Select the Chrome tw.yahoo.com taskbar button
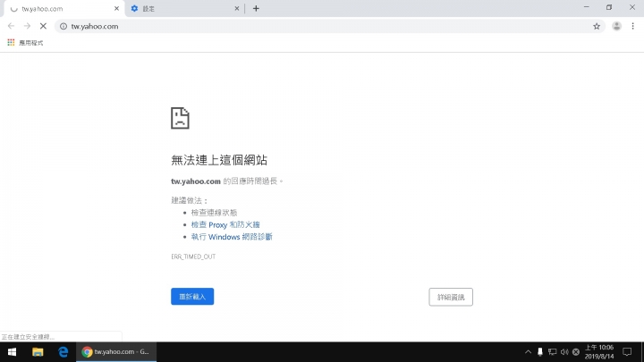The image size is (644, 362). pos(116,352)
